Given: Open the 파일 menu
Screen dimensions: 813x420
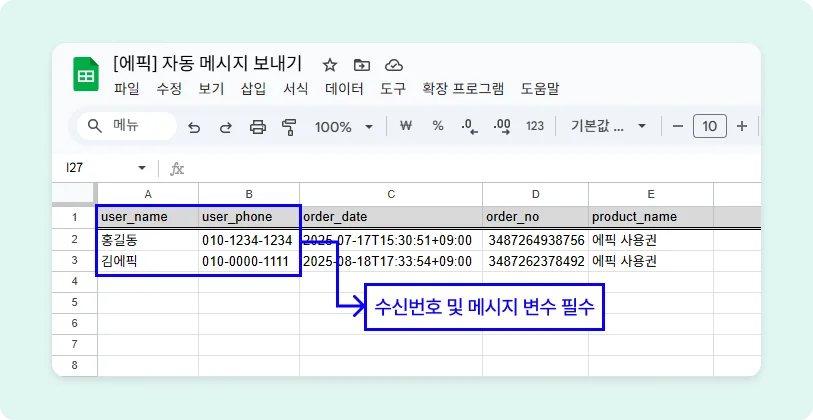Looking at the screenshot, I should pos(127,89).
